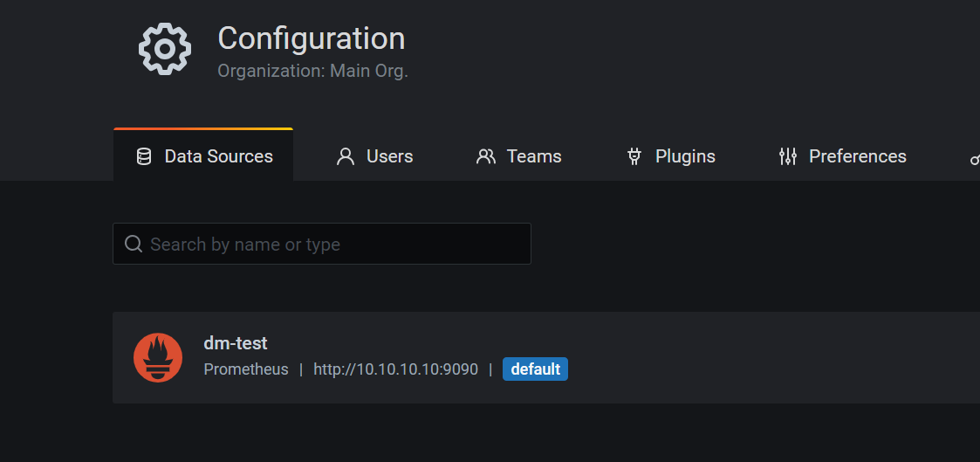Click the people icon beside Teams

[485, 156]
